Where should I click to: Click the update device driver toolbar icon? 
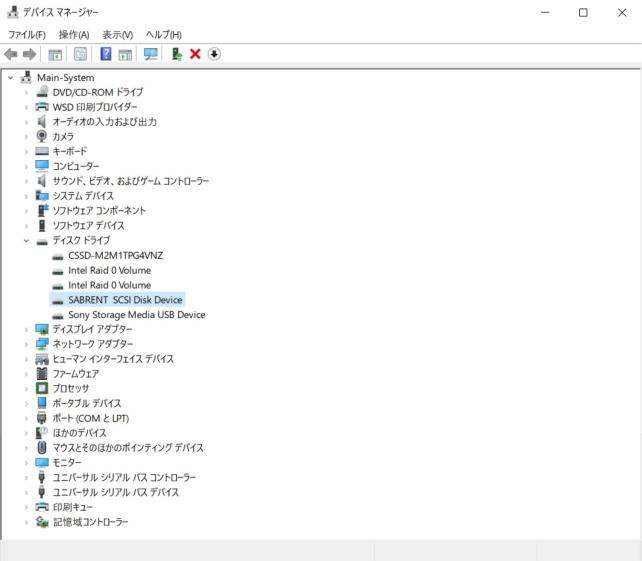coord(176,54)
